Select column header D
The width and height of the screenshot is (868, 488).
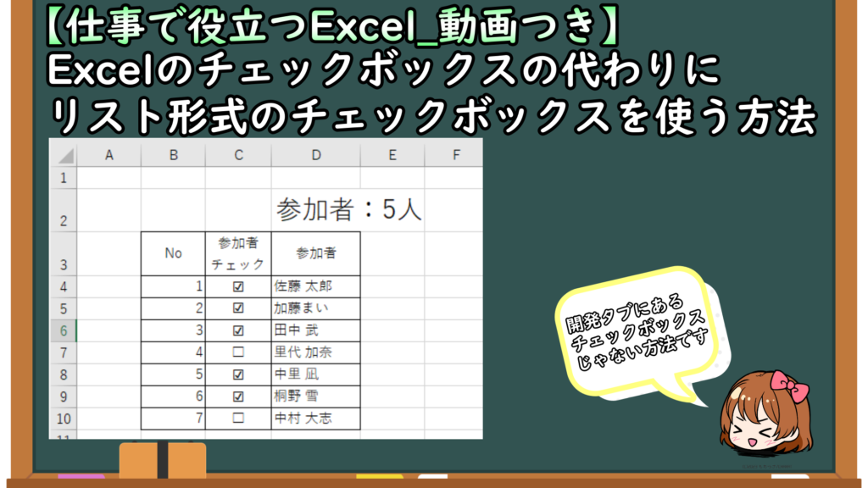[x=316, y=155]
